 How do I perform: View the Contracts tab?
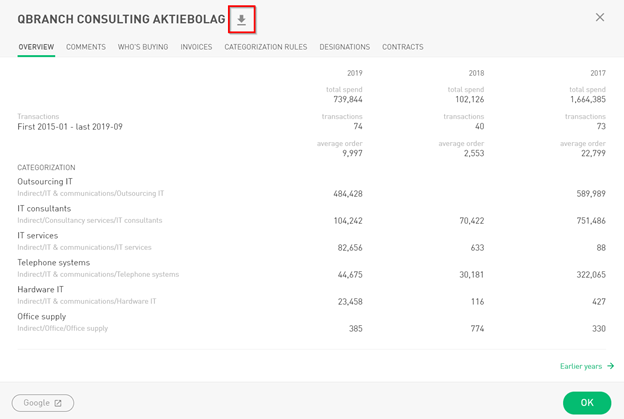pos(402,47)
